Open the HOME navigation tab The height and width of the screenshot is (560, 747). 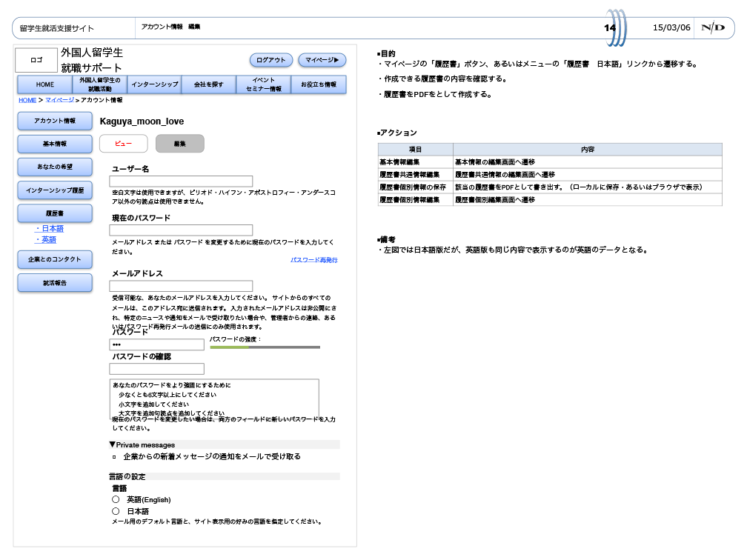pyautogui.click(x=45, y=84)
